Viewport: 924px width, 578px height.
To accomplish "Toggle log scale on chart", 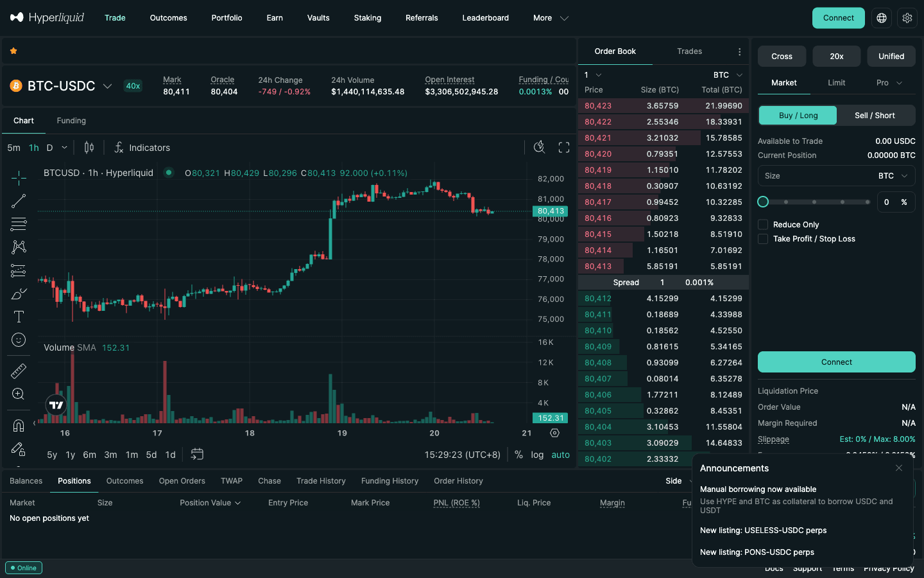I will click(537, 455).
